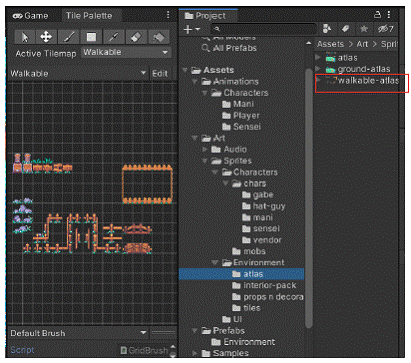The image size is (411, 363).
Task: Select the Eraser tool
Action: pos(136,37)
